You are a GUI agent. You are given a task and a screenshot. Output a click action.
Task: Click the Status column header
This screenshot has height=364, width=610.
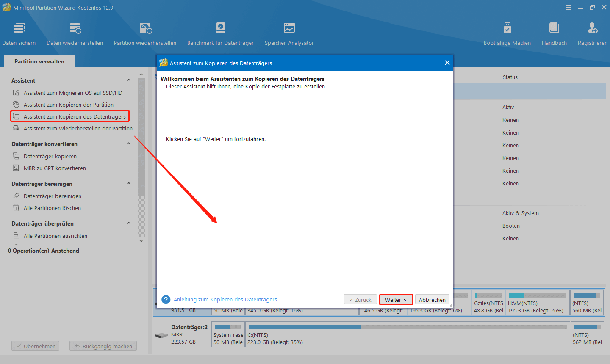click(x=553, y=77)
